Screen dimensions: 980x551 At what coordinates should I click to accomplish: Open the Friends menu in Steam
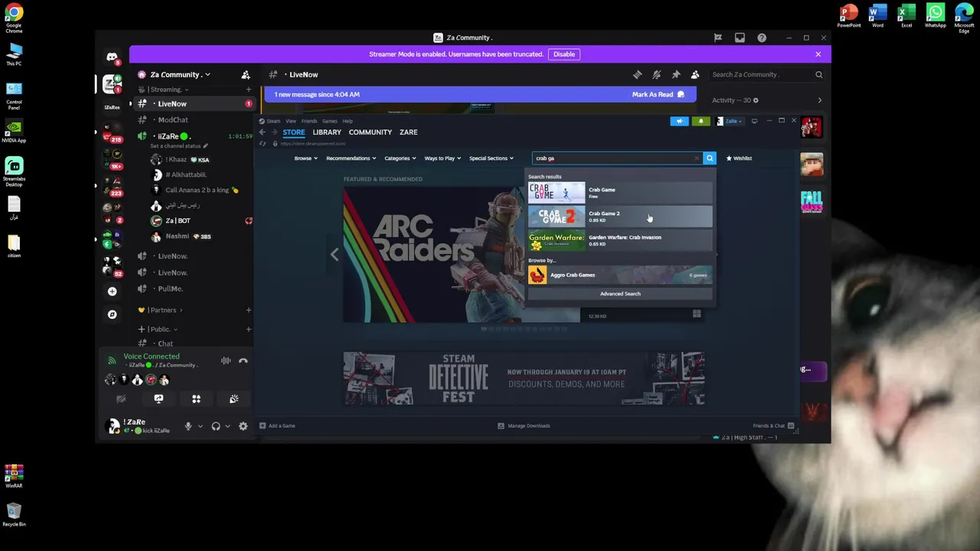click(309, 121)
